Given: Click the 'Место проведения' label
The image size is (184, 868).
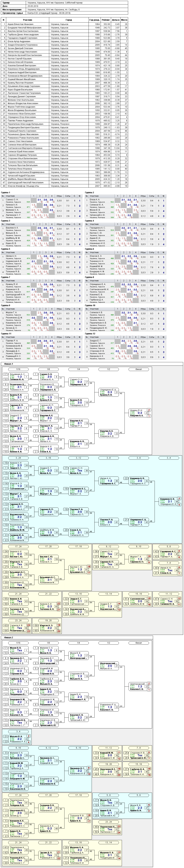Looking at the screenshot, I should 12,9.
